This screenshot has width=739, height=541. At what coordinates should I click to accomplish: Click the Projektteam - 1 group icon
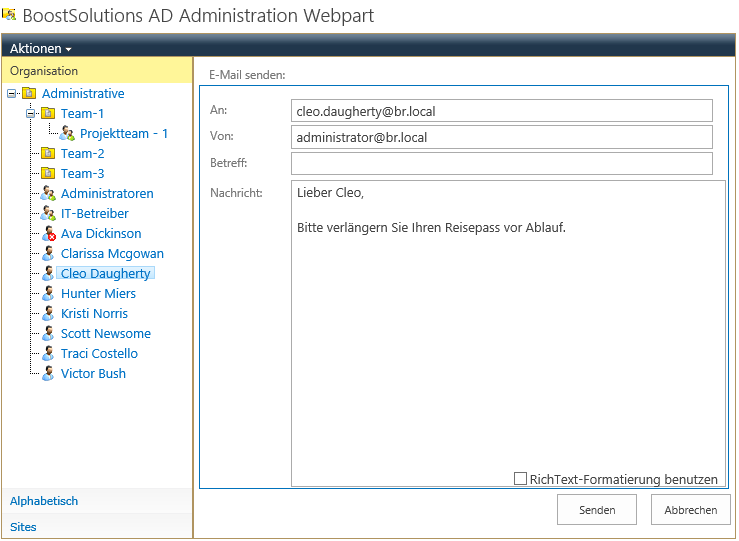tap(67, 133)
